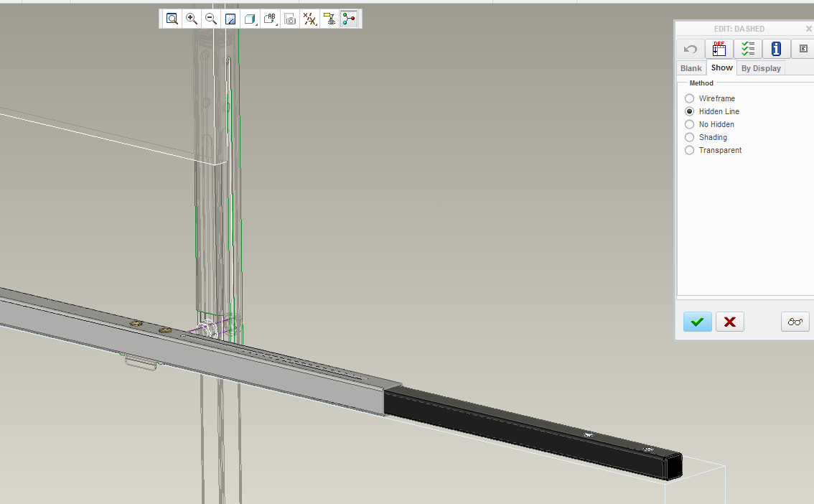Select the No Hidden radio button
This screenshot has height=504, width=814.
coord(689,125)
